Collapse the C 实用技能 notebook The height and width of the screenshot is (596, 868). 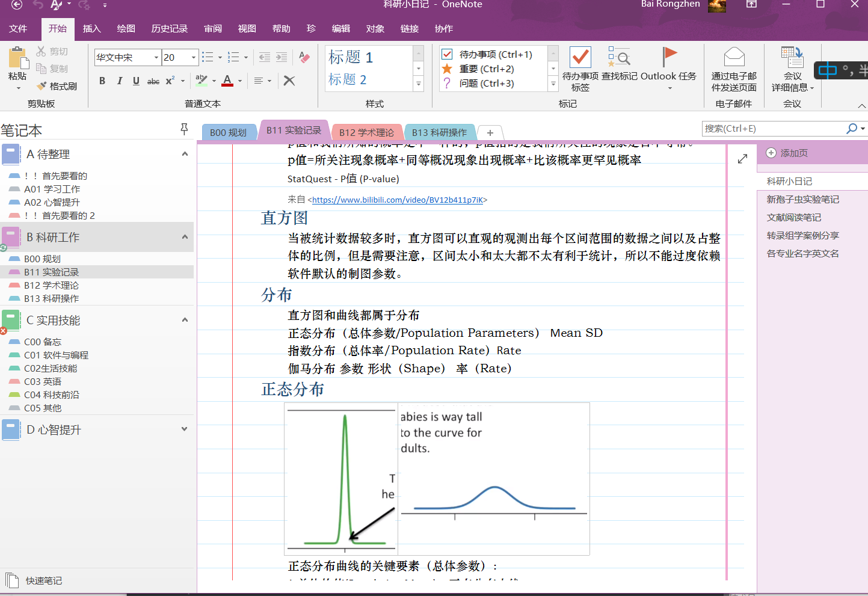(x=185, y=320)
